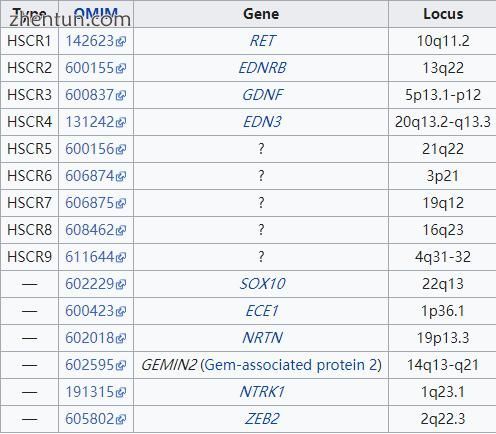The image size is (496, 434).
Task: Open the EDN3 gene link
Action: coord(262,122)
